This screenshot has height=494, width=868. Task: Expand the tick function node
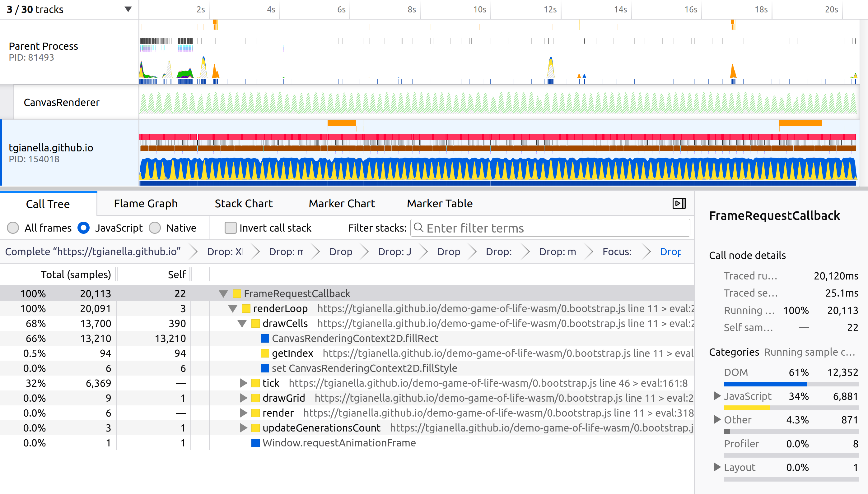243,383
